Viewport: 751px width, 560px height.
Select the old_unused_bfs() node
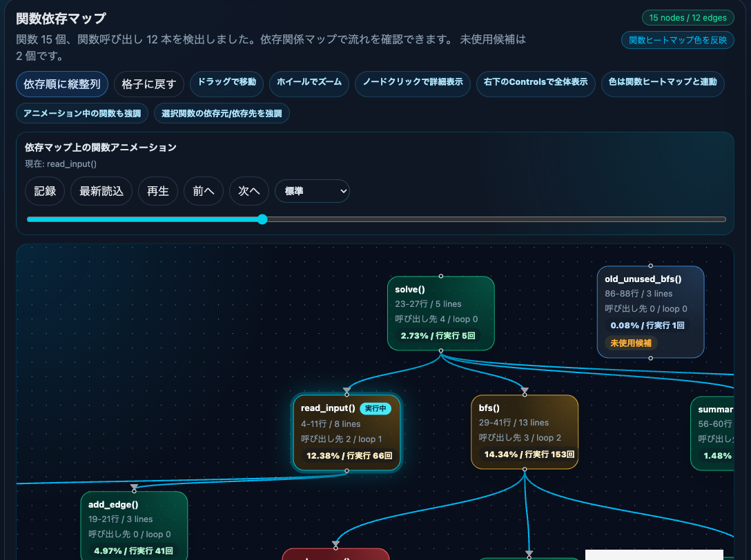pos(650,312)
